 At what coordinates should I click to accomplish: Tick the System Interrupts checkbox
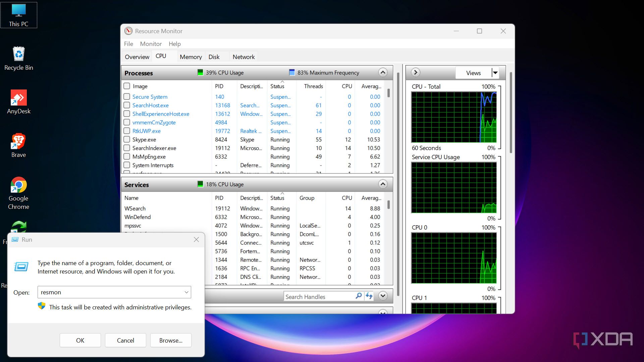tap(127, 165)
